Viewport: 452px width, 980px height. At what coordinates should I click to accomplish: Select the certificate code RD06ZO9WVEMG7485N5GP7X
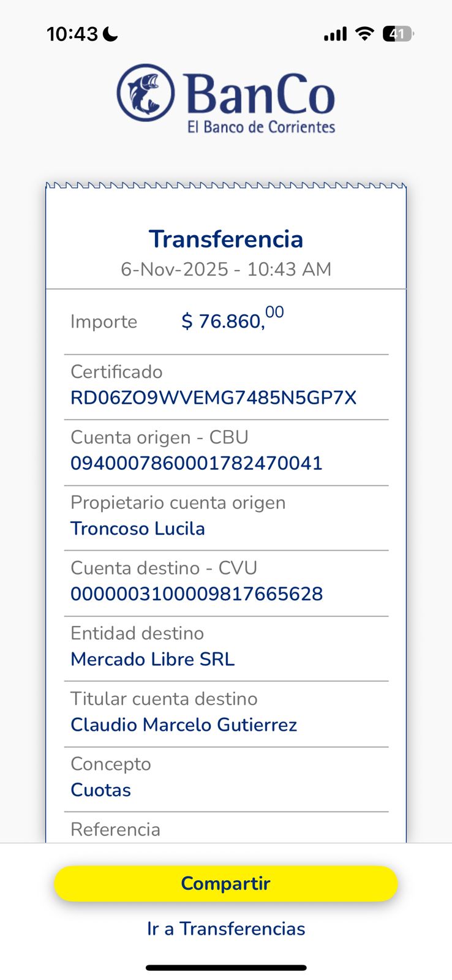213,398
